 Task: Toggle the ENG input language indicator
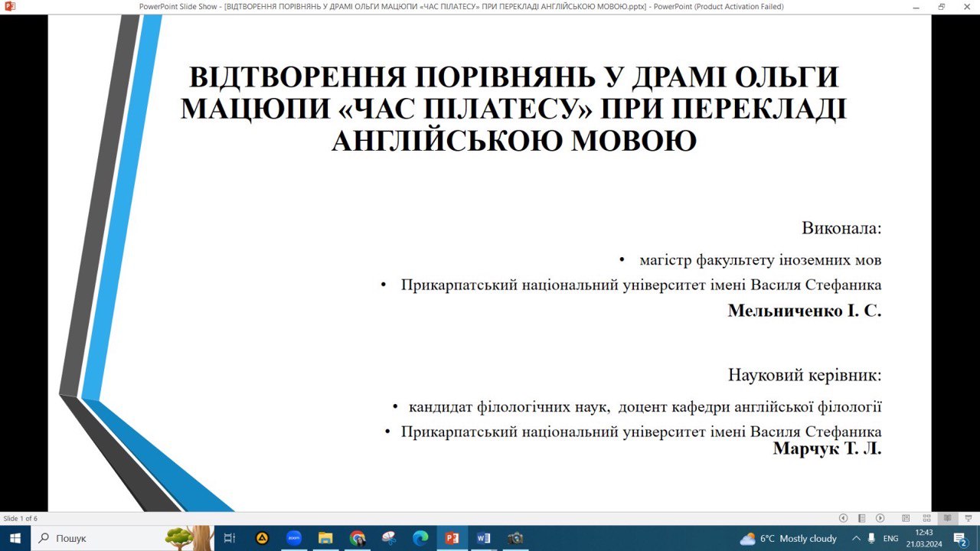(890, 538)
